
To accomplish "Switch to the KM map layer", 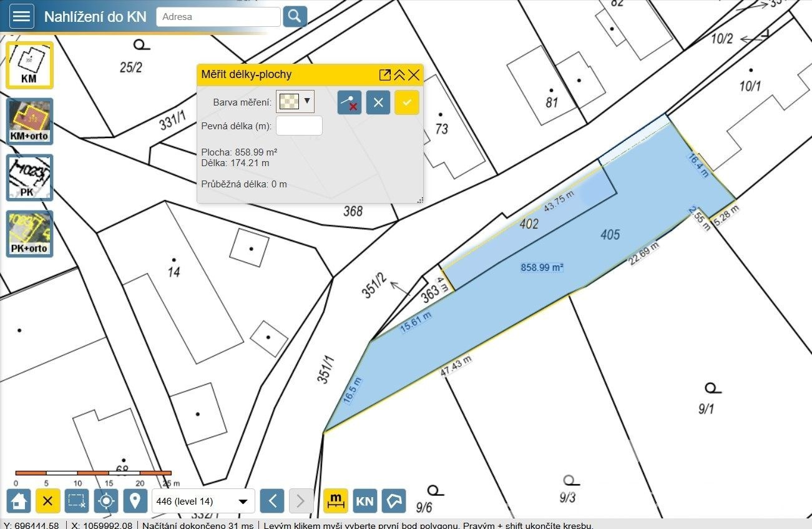I will [x=29, y=65].
